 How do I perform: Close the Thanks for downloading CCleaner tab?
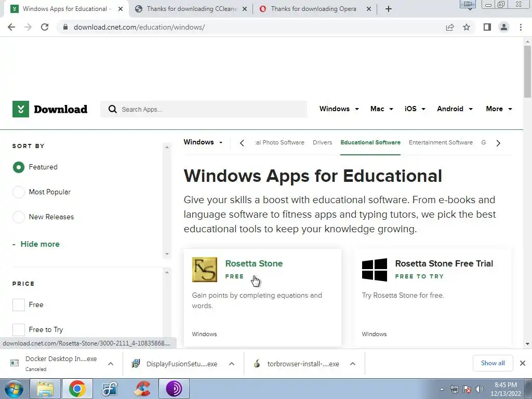click(244, 9)
